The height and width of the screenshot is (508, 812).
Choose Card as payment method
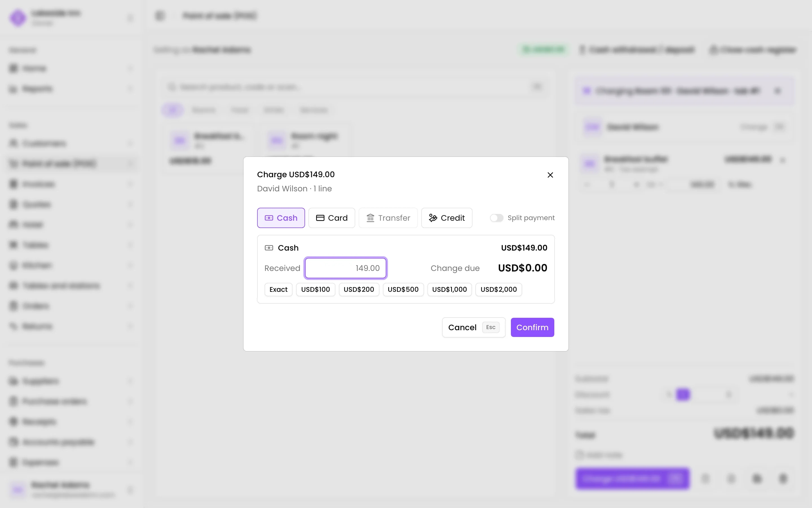[332, 218]
